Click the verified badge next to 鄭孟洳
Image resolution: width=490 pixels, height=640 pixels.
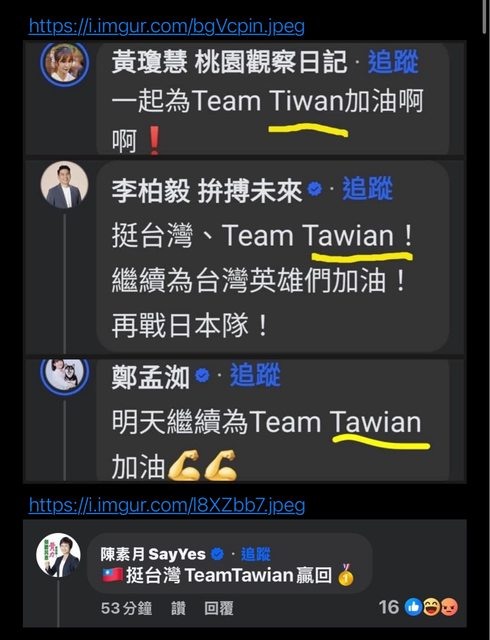[203, 375]
